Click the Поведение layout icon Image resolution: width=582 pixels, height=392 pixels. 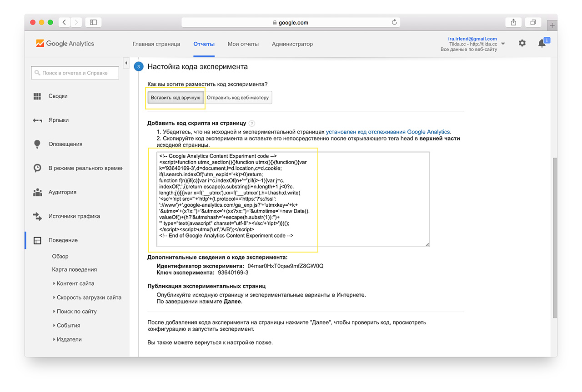pyautogui.click(x=37, y=240)
